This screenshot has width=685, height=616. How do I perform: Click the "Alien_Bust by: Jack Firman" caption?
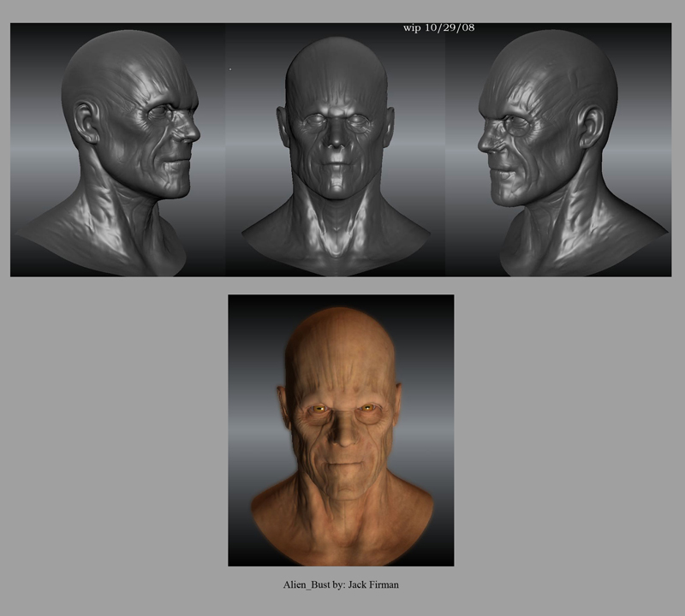point(340,584)
